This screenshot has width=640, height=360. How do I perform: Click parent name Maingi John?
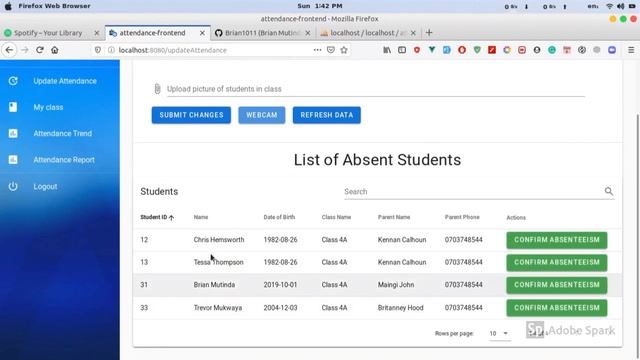click(396, 284)
